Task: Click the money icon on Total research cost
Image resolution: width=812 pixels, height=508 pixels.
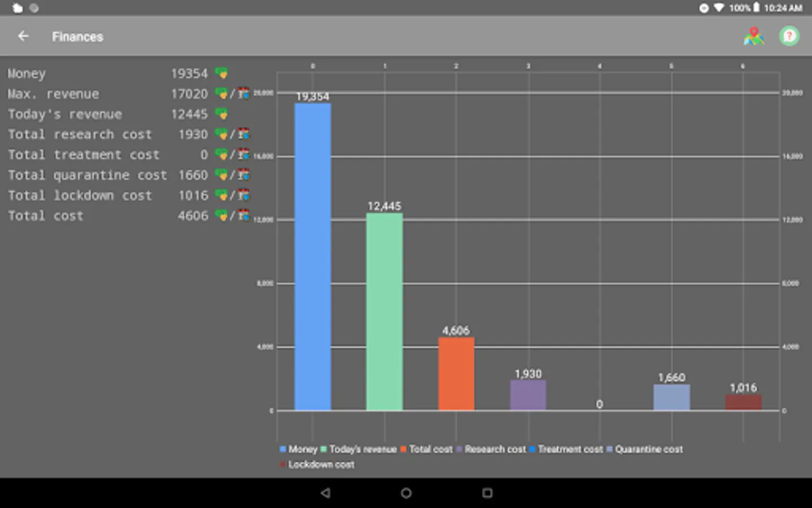Action: [222, 134]
